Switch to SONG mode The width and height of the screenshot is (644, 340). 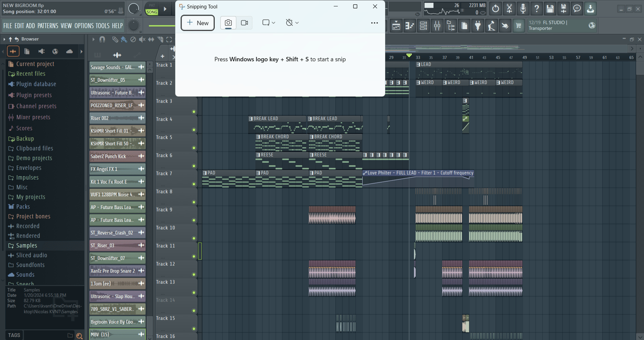(152, 12)
